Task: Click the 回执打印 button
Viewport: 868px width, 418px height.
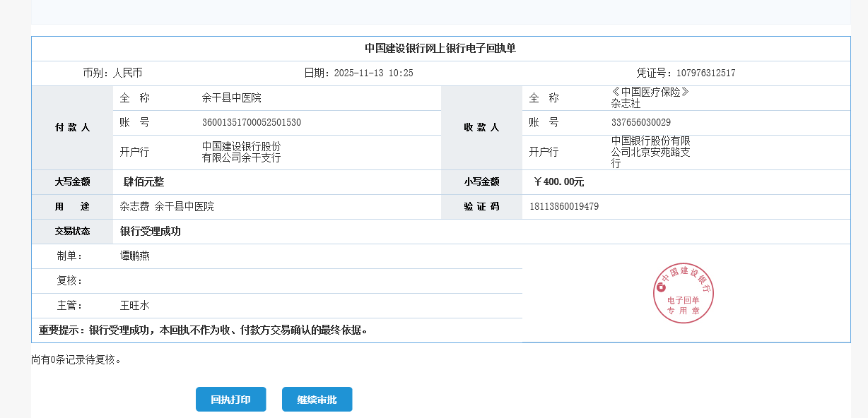Action: [230, 400]
